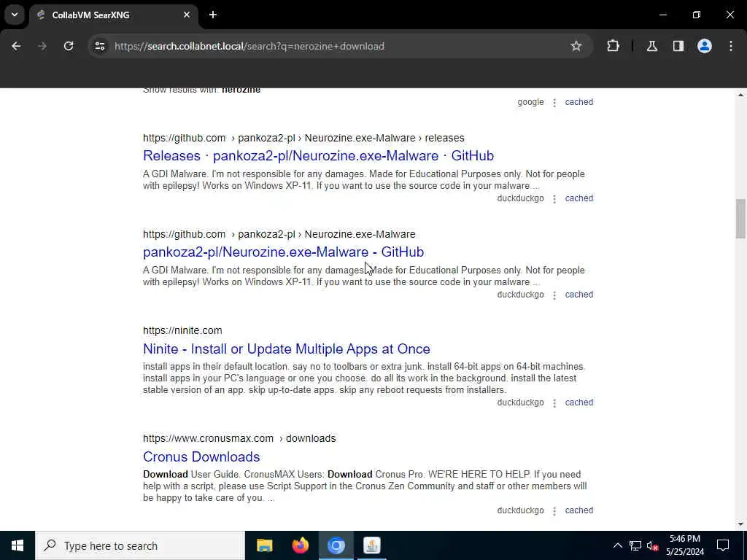Open options dots beside google engine label
Viewport: 747px width, 560px height.
[x=554, y=102]
